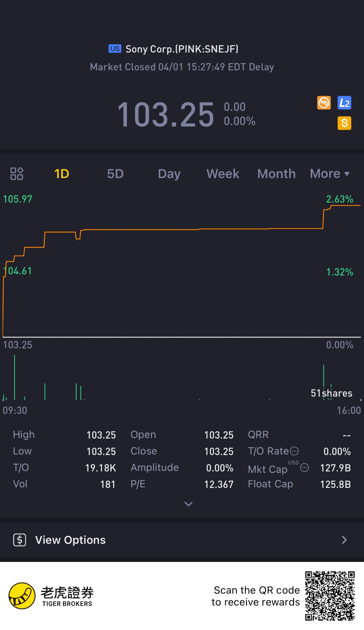Image resolution: width=364 pixels, height=630 pixels.
Task: Tap the Mkt Cap currency info icon
Action: pos(304,468)
